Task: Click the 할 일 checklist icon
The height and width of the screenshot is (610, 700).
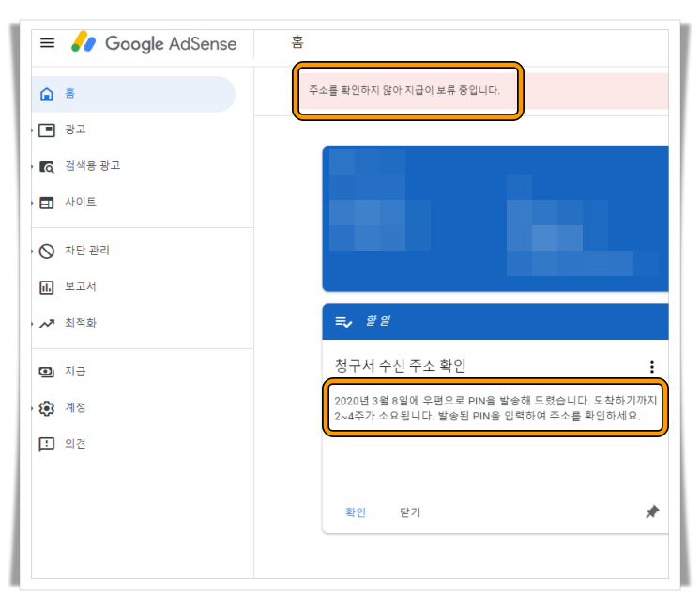Action: (x=343, y=322)
